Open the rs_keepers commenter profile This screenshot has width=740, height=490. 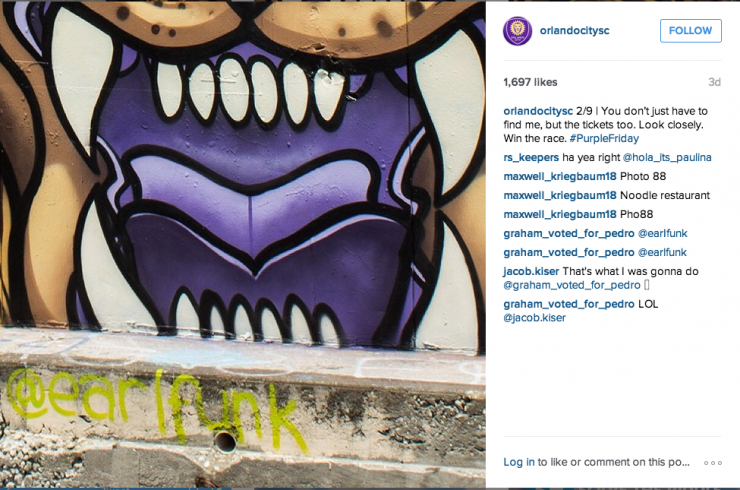[x=531, y=158]
